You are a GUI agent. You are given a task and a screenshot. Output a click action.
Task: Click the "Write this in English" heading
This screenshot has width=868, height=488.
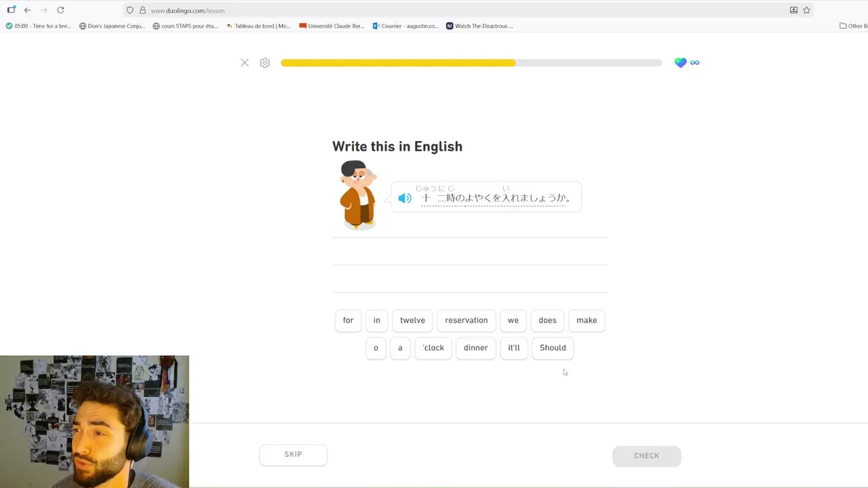pos(397,146)
